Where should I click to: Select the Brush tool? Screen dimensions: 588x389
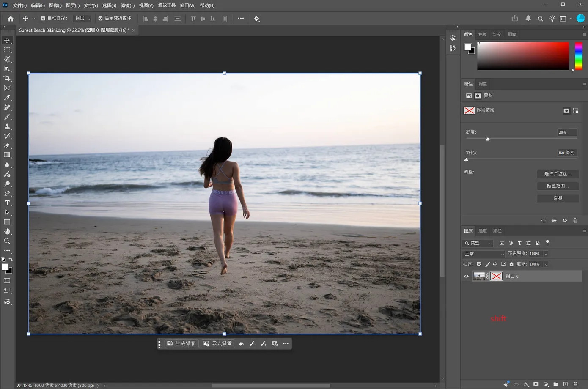click(7, 117)
